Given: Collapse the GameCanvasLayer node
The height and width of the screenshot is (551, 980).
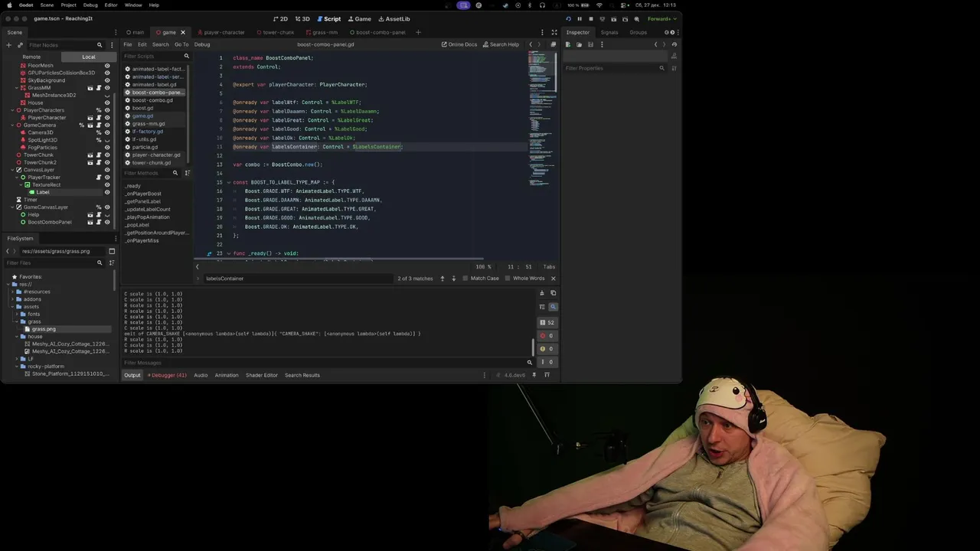Looking at the screenshot, I should coord(12,207).
